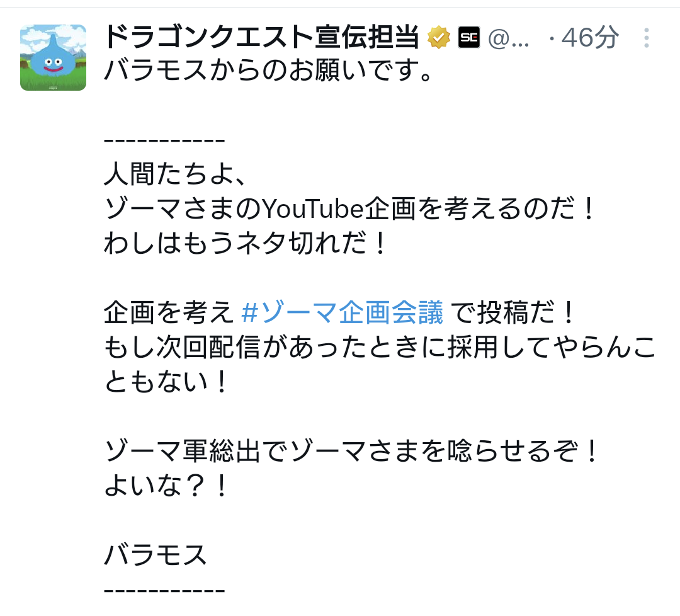Click the よいな？！ line
Screen dimensions: 680x616
click(166, 485)
